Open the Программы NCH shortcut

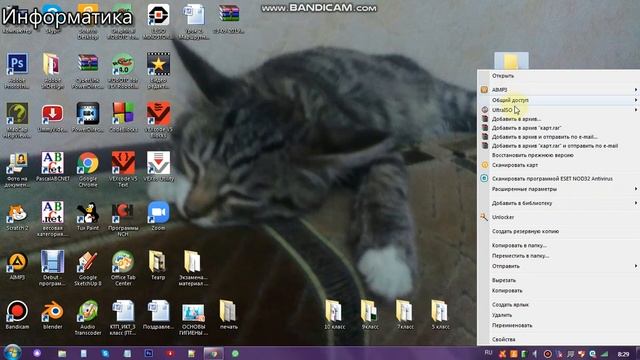(123, 219)
